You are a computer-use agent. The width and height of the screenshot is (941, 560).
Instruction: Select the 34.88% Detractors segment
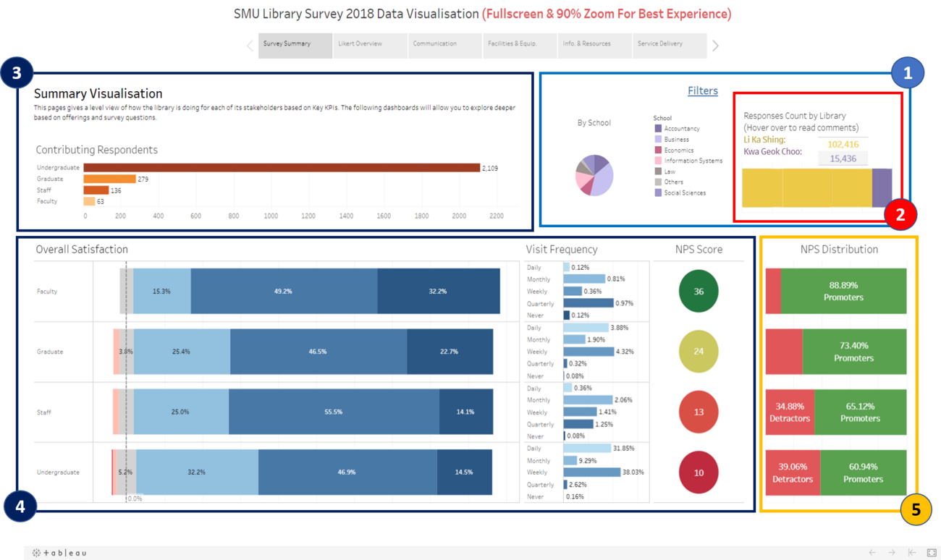[790, 412]
